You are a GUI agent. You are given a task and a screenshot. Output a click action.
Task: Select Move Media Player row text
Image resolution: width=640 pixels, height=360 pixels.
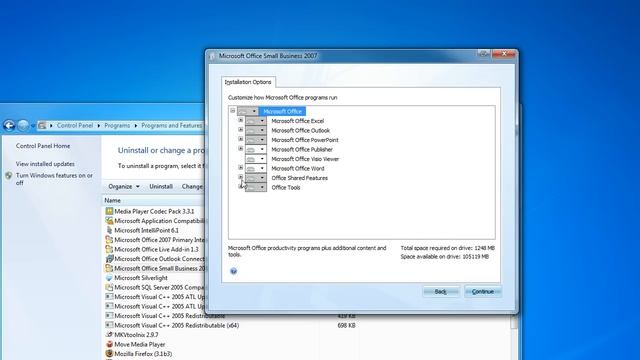point(140,344)
